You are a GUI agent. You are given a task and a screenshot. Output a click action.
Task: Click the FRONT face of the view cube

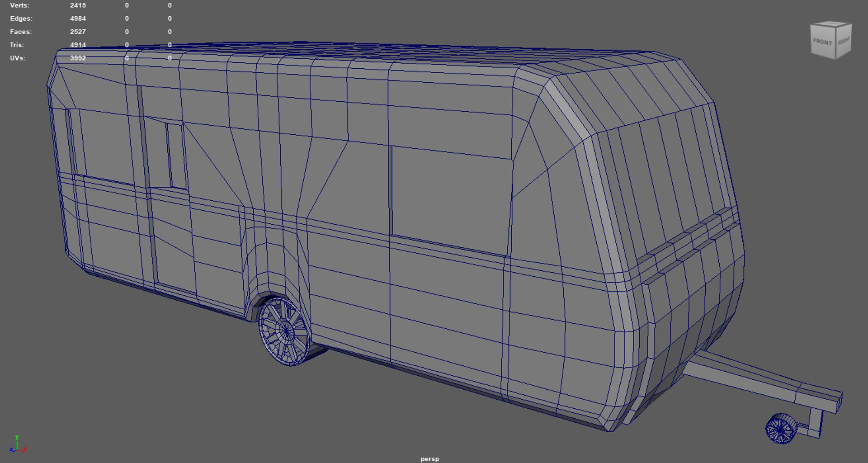pyautogui.click(x=822, y=42)
